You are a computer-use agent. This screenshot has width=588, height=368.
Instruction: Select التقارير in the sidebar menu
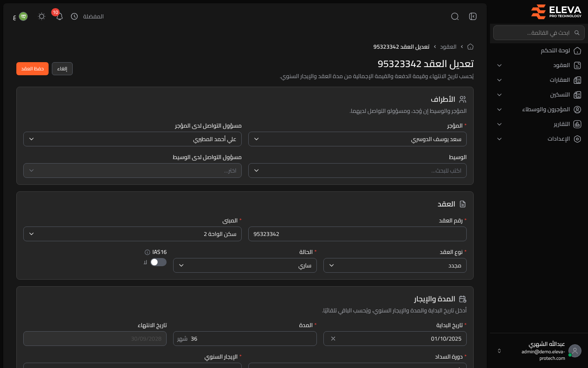(x=539, y=124)
